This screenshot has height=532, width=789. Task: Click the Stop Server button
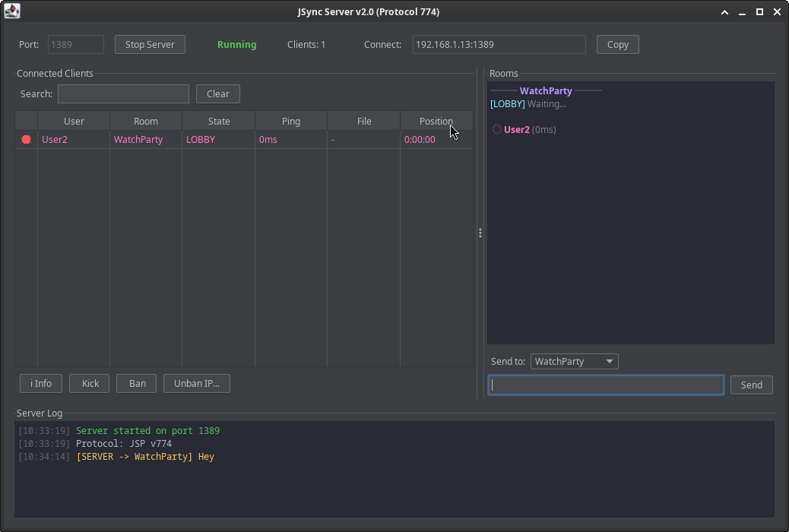pos(150,44)
